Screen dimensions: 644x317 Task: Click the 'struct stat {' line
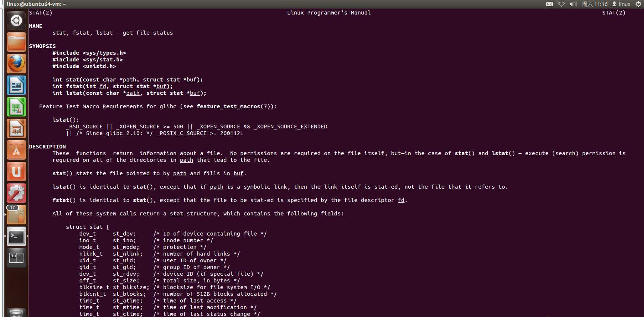click(88, 227)
